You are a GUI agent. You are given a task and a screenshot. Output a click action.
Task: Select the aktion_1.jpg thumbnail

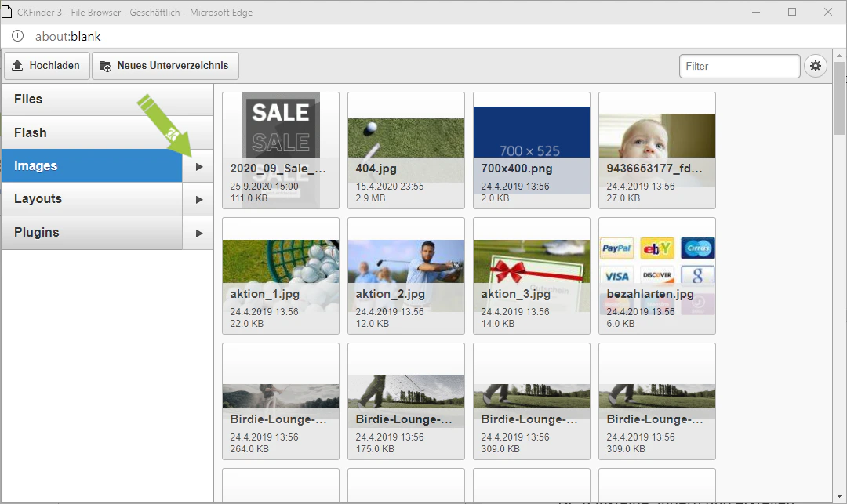click(281, 276)
